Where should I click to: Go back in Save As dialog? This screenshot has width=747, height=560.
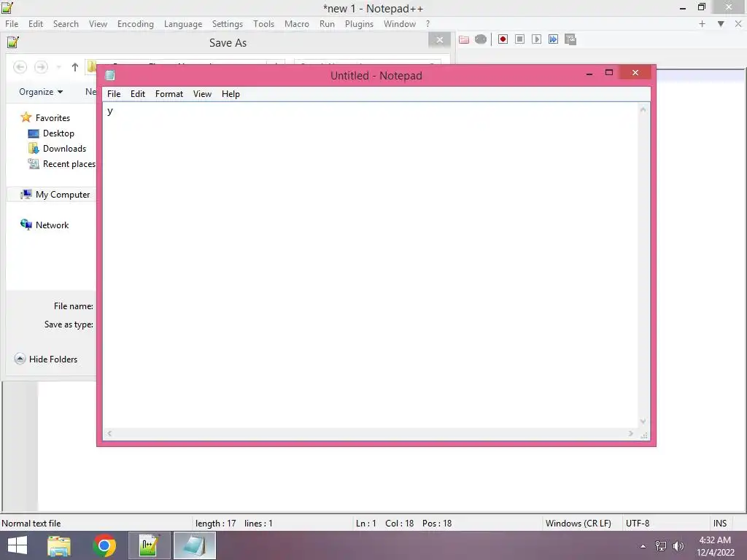pos(20,67)
